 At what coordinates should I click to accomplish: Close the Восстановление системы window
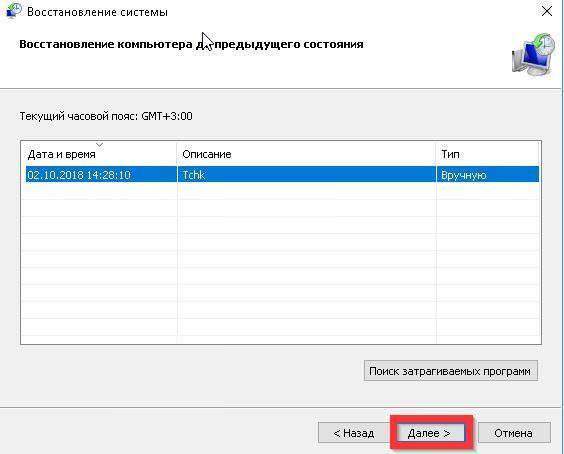point(547,12)
